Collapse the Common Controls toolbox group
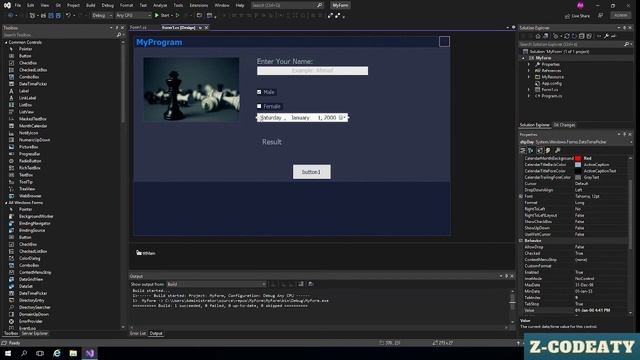The width and height of the screenshot is (640, 360). pos(6,42)
